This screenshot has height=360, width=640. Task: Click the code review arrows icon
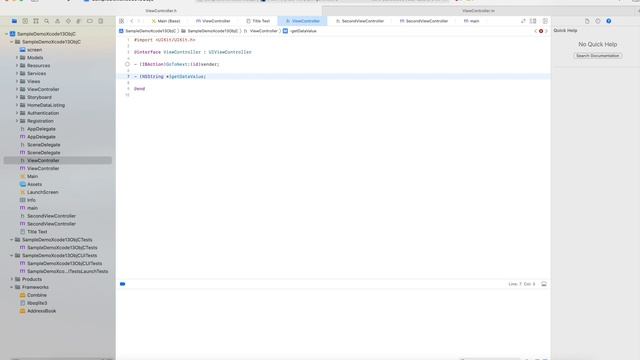[x=523, y=21]
